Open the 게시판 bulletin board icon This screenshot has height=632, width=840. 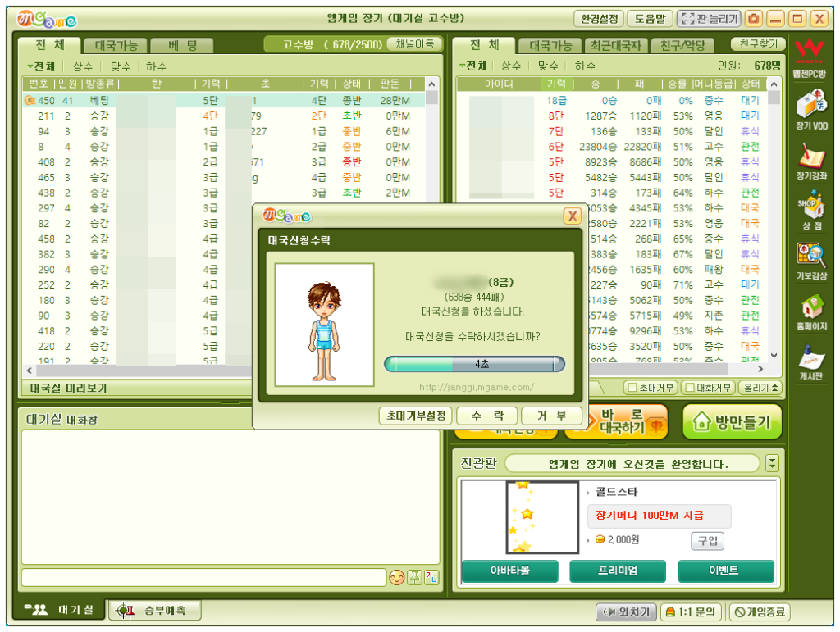click(x=811, y=361)
